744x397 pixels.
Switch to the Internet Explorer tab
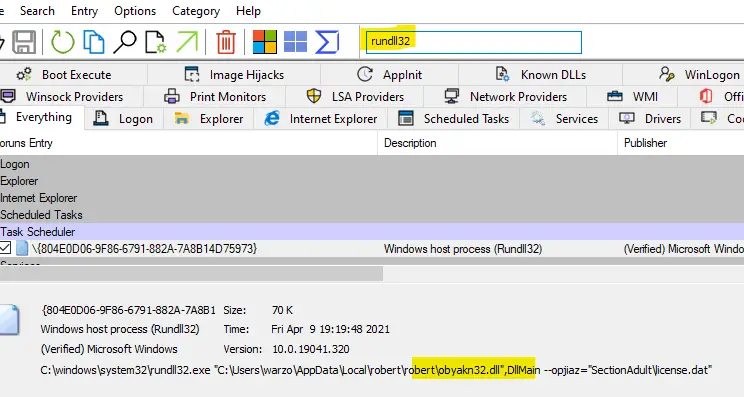point(321,119)
